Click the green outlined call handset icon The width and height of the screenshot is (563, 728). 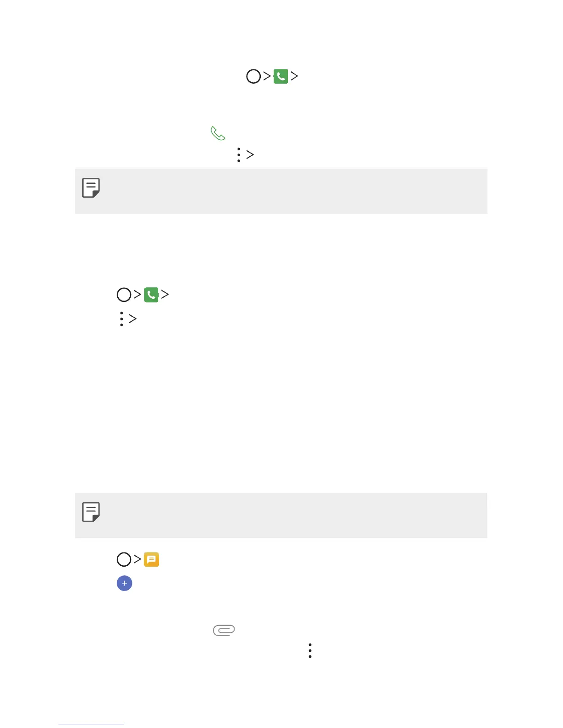pyautogui.click(x=218, y=133)
